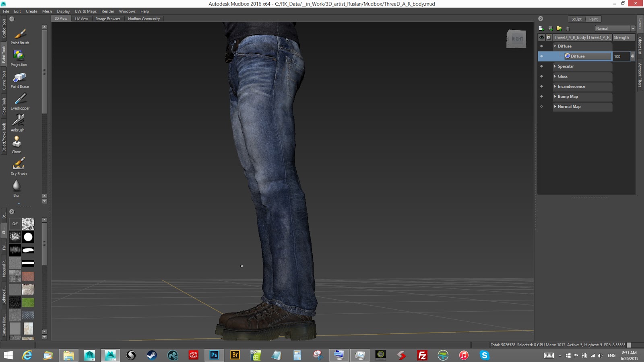Open the Mudbox Community tab
Screen dimensions: 644x362
[144, 19]
